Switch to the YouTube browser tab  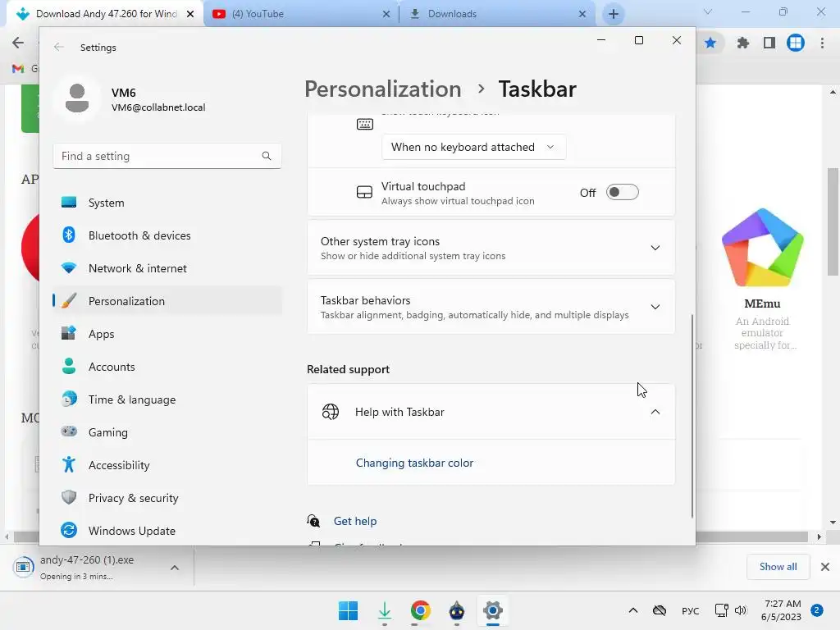coord(302,14)
